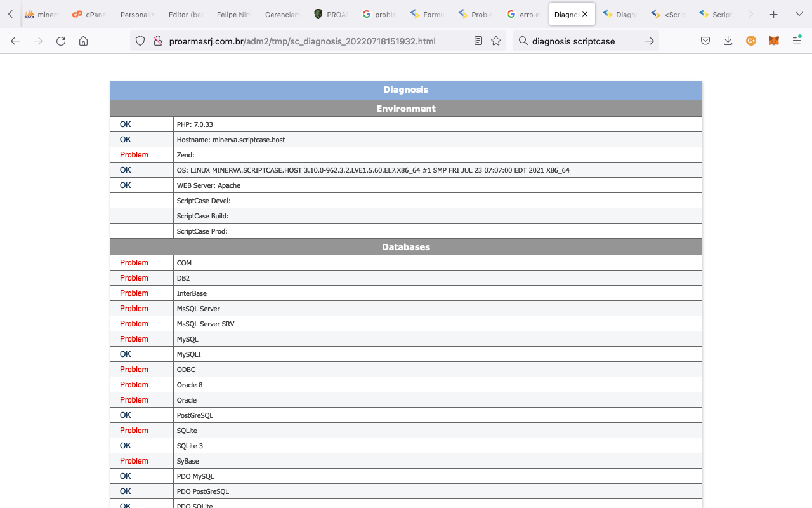Switch to the Formu ScriptCase tab
The width and height of the screenshot is (812, 508).
(428, 14)
